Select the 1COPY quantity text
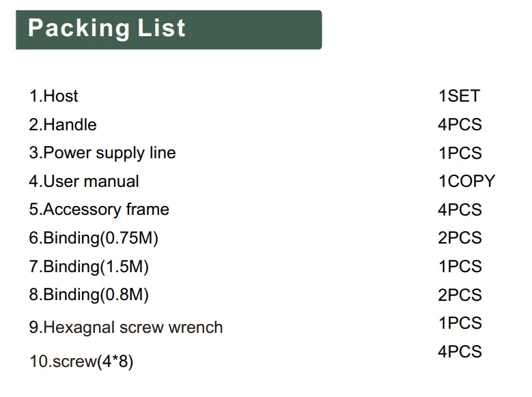The image size is (532, 397). 467,181
